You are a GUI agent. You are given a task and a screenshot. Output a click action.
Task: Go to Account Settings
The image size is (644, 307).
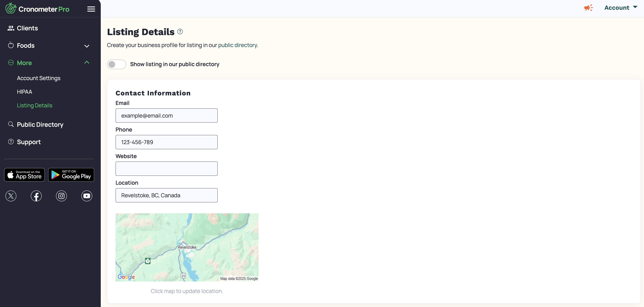coord(39,78)
